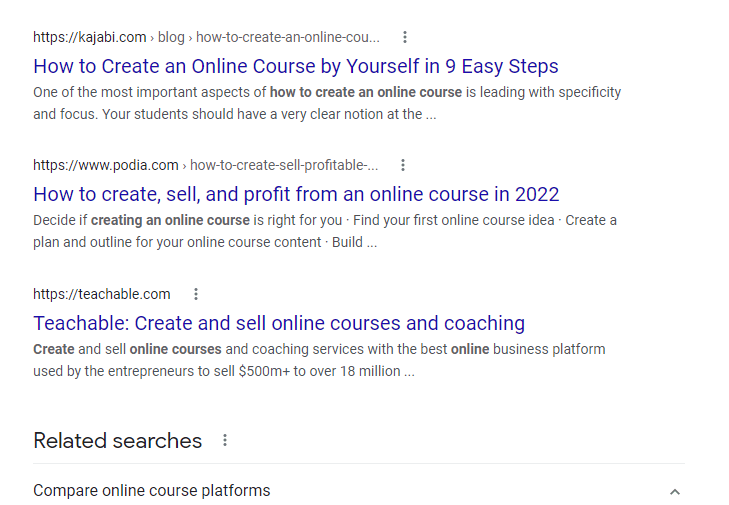Click the bold 'how to create an online course' snippet text
This screenshot has height=505, width=729.
pyautogui.click(x=366, y=92)
